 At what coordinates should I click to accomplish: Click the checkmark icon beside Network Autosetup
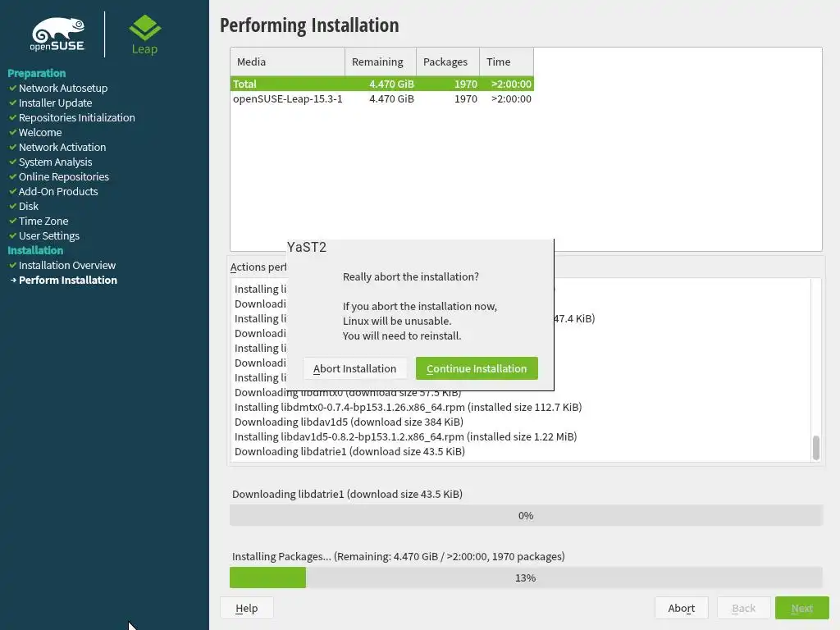13,88
